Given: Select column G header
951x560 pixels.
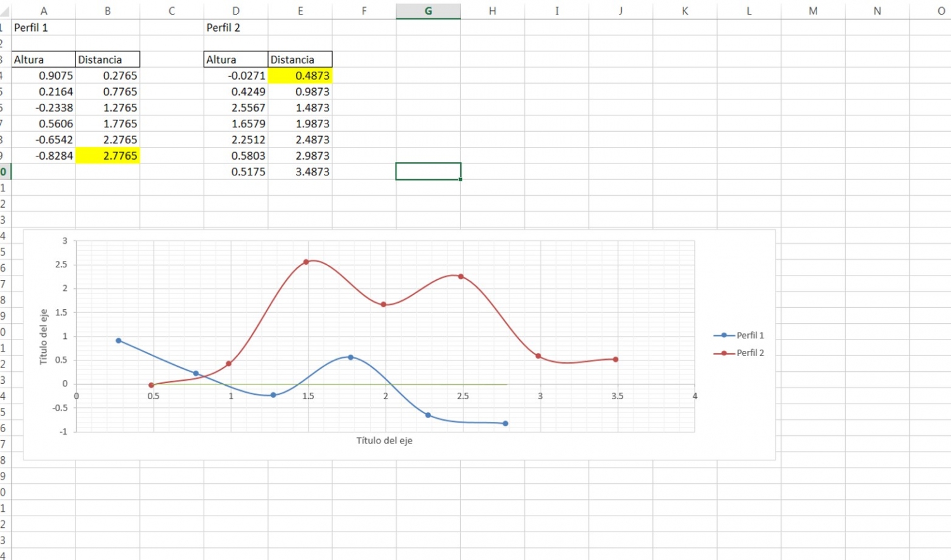Looking at the screenshot, I should click(x=428, y=11).
